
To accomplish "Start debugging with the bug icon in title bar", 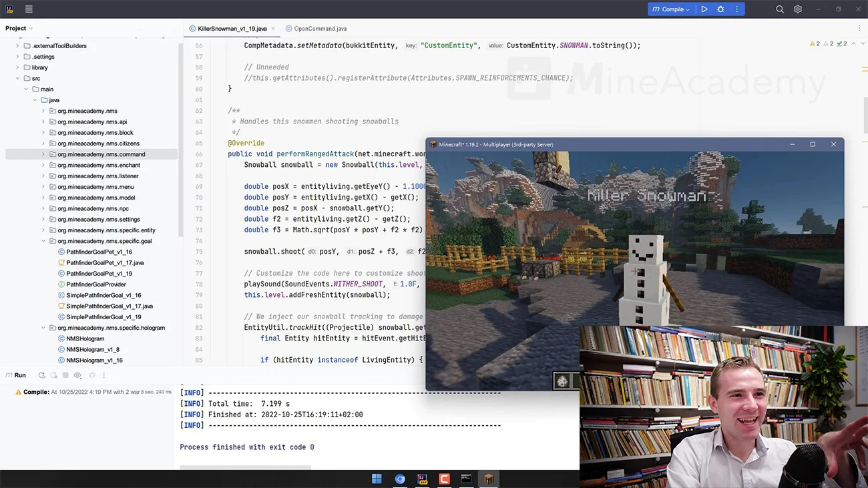I will (720, 9).
